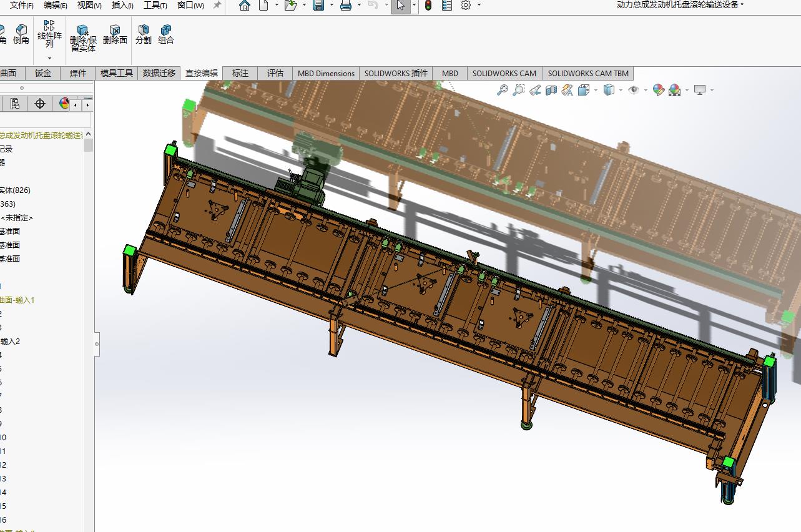
Task: Open the 窗口(W) menu
Action: pos(190,5)
